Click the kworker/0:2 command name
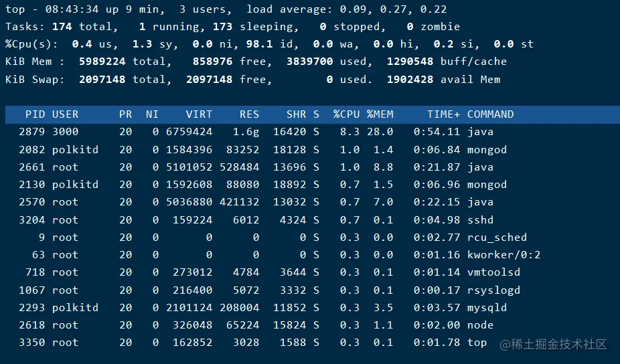 point(503,255)
